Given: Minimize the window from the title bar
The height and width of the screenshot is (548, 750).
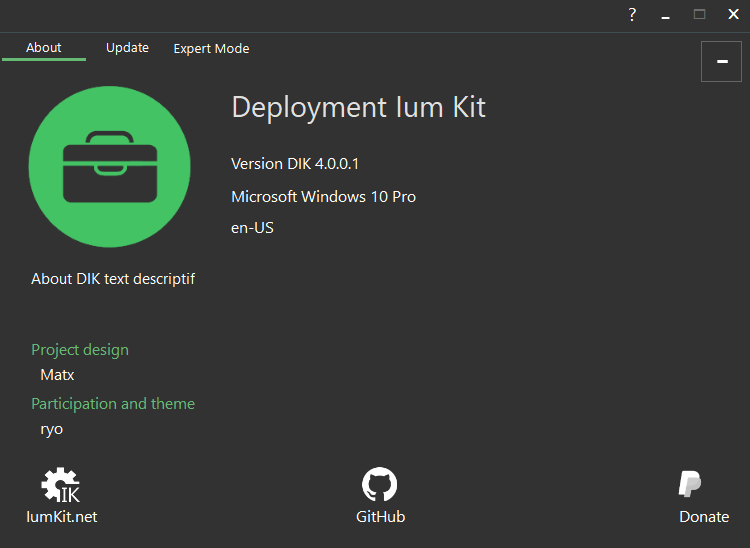Looking at the screenshot, I should (x=665, y=15).
